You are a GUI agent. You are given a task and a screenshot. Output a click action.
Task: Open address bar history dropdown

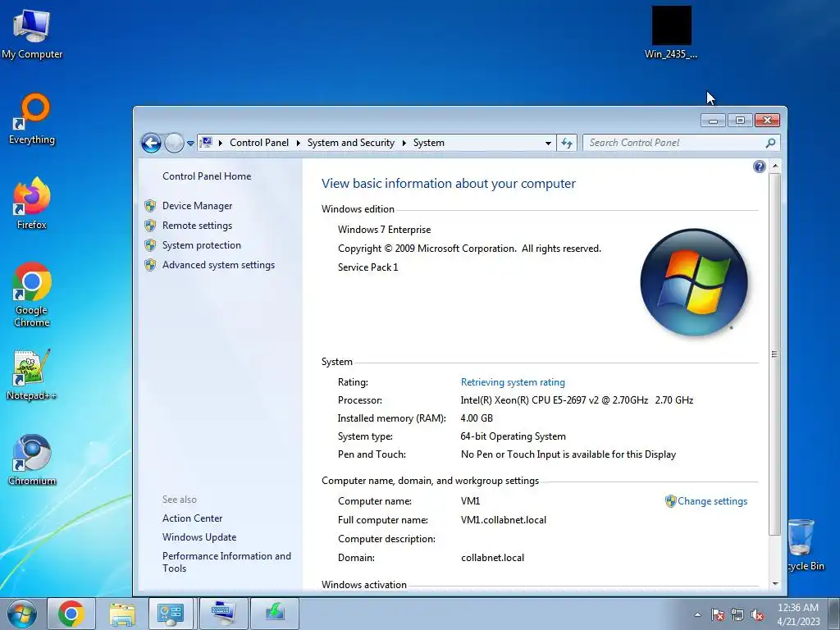pos(548,143)
